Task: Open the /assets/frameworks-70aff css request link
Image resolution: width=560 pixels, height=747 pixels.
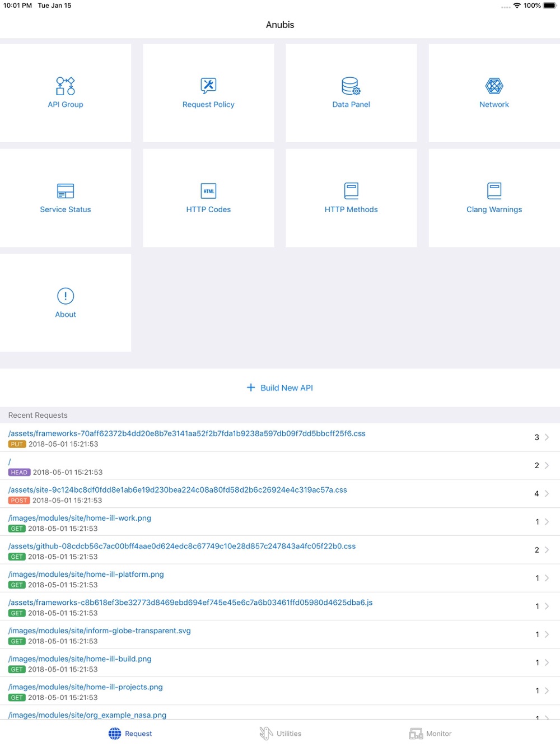Action: pyautogui.click(x=187, y=433)
